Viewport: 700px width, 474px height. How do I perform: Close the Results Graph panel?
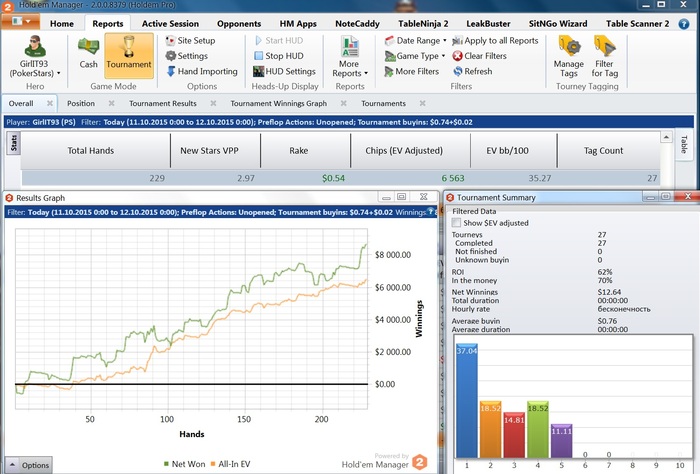pos(424,197)
